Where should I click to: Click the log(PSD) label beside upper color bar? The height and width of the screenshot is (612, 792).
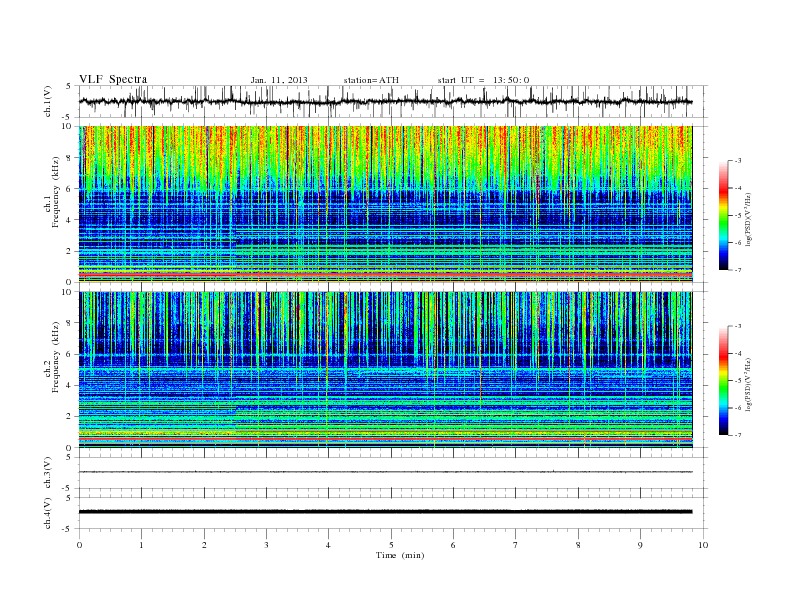click(749, 220)
